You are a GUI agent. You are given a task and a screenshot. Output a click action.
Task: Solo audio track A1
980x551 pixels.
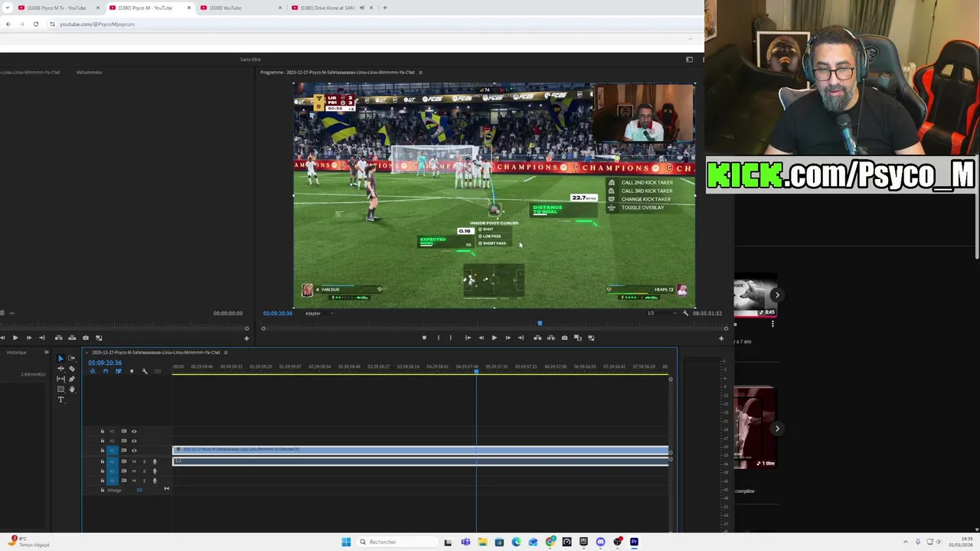tap(144, 461)
